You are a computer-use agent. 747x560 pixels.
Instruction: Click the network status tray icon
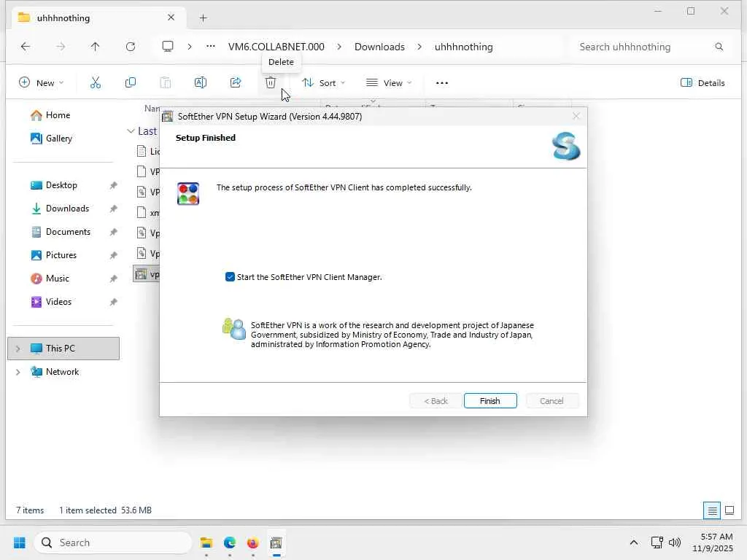coord(657,542)
